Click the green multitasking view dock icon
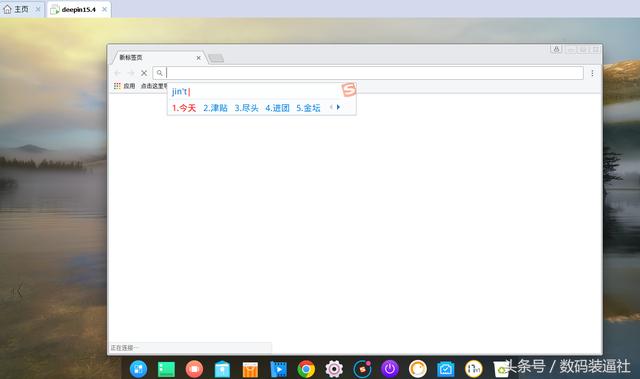Image resolution: width=640 pixels, height=379 pixels. [x=166, y=369]
